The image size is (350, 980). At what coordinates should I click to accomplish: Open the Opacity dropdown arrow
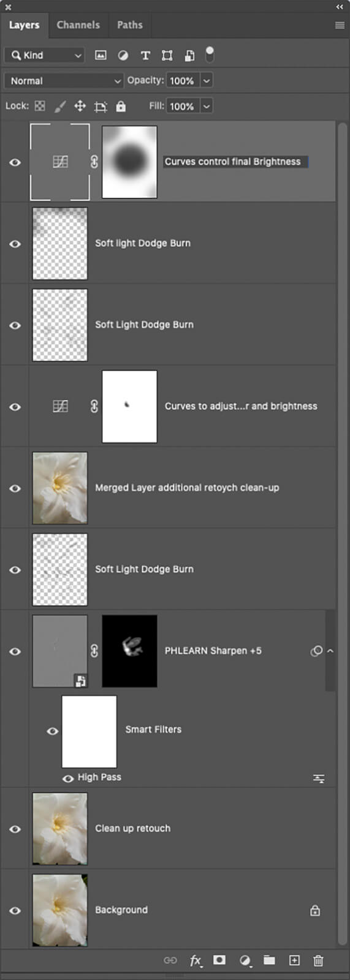point(207,81)
